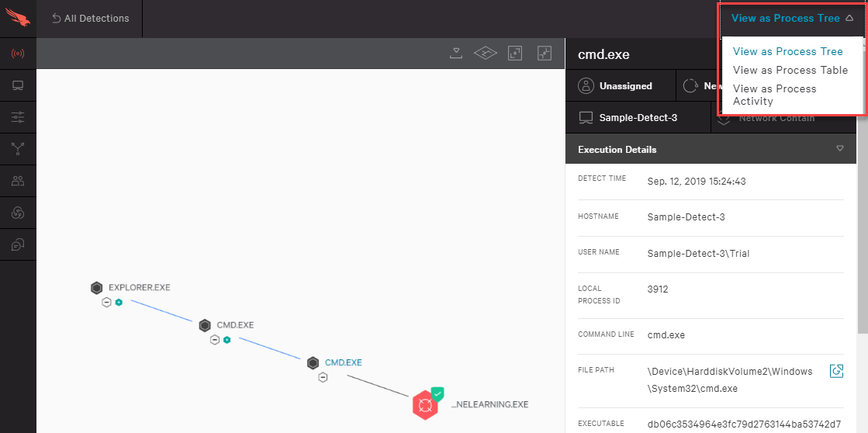Open the Users sidebar icon
The width and height of the screenshot is (868, 433).
tap(18, 181)
